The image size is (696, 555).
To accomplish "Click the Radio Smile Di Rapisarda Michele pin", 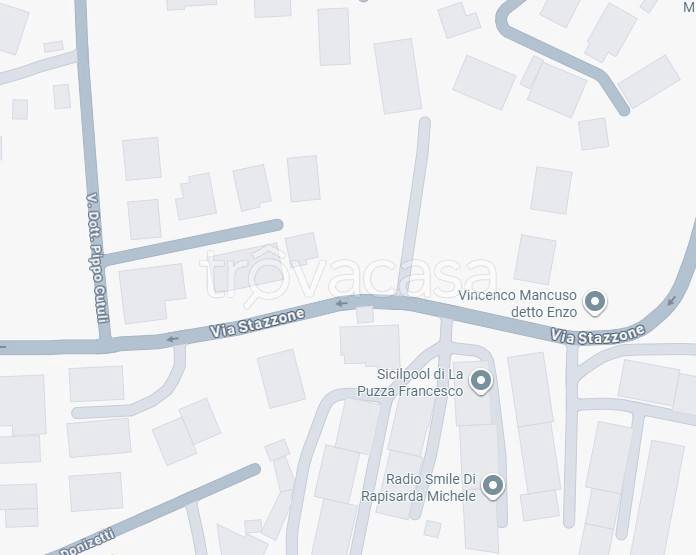I will point(492,486).
